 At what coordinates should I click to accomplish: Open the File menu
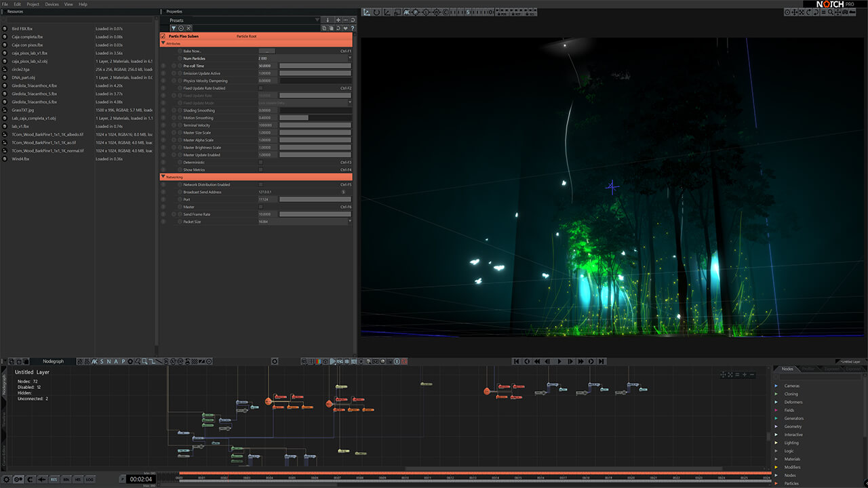[x=5, y=4]
